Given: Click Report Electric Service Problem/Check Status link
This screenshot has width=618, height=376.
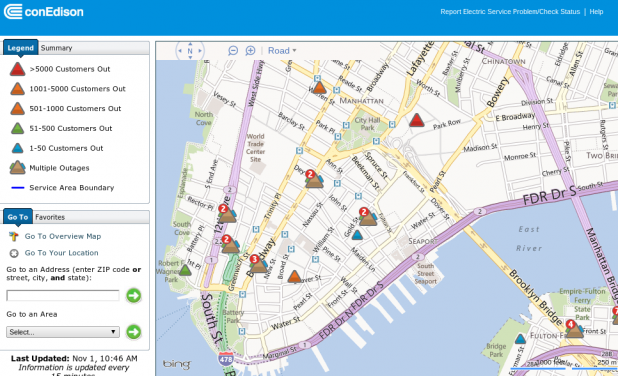Looking at the screenshot, I should (510, 12).
